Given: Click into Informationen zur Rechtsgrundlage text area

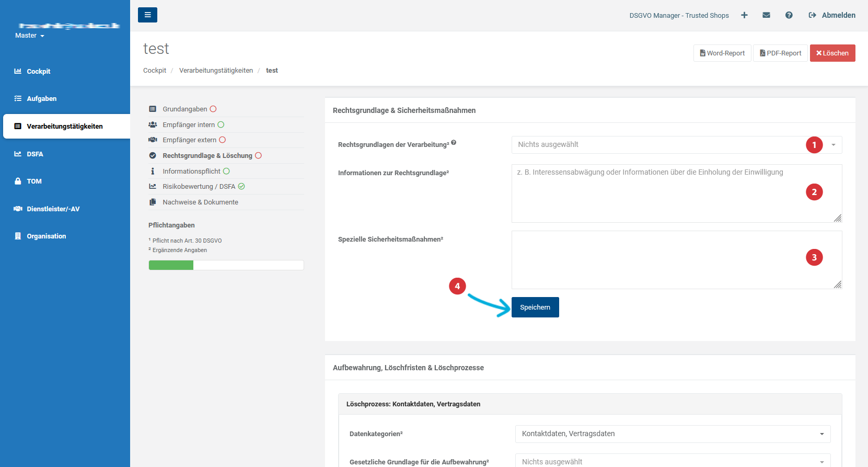Looking at the screenshot, I should pos(677,193).
